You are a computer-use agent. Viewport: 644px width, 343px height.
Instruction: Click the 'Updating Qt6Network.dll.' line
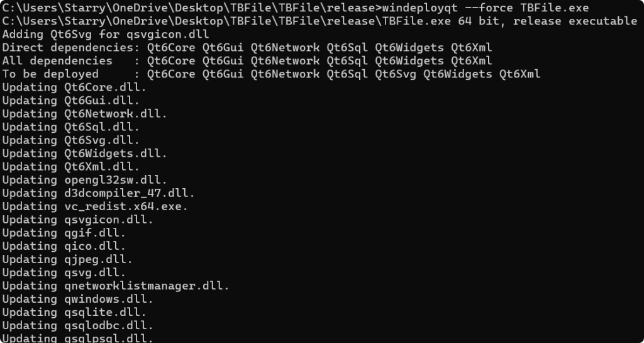(84, 113)
